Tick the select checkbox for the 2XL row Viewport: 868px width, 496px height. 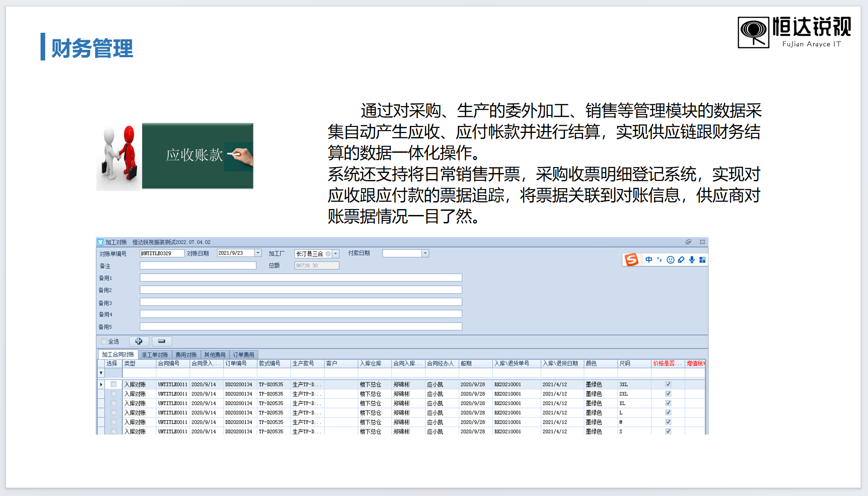tap(113, 394)
